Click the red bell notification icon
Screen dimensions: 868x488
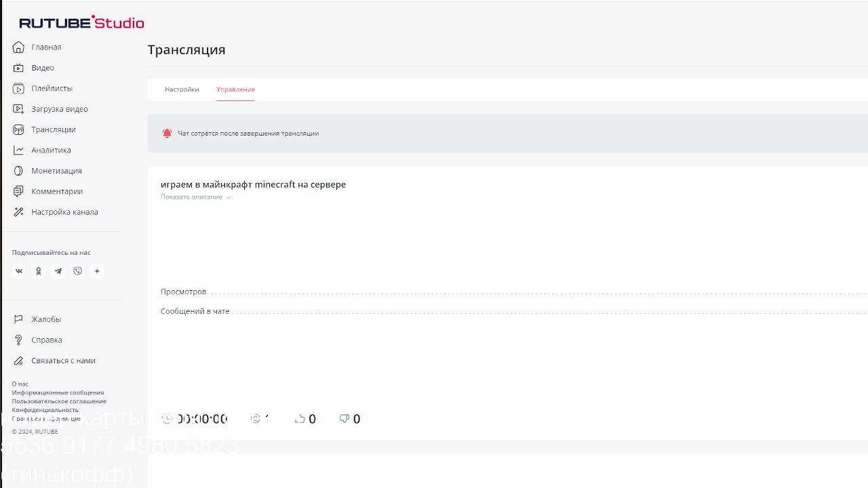167,134
